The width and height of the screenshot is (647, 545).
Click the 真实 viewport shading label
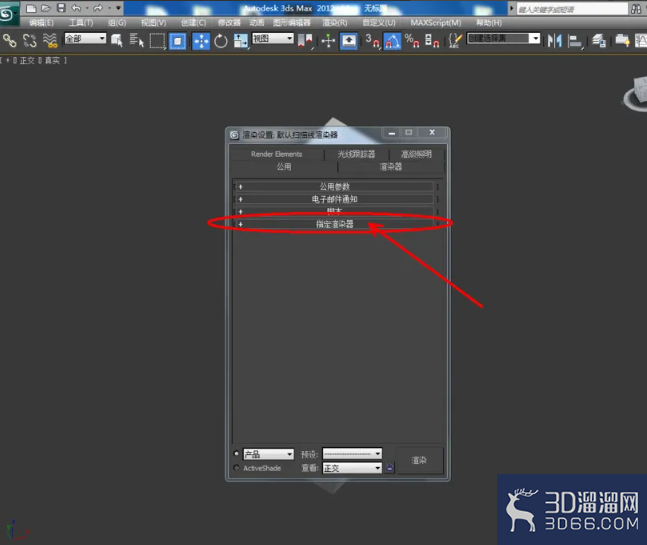[x=52, y=61]
